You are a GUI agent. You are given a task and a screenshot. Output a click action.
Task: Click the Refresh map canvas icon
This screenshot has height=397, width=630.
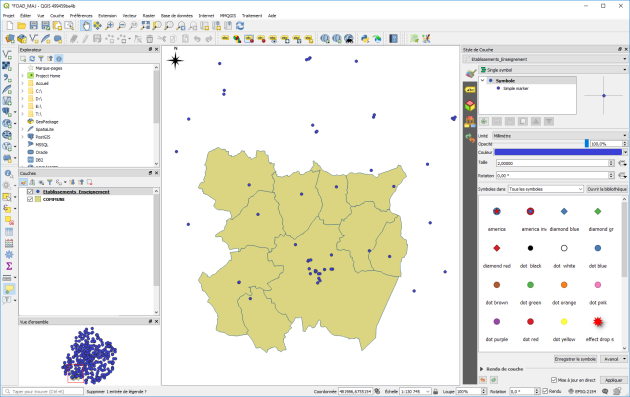coord(240,26)
